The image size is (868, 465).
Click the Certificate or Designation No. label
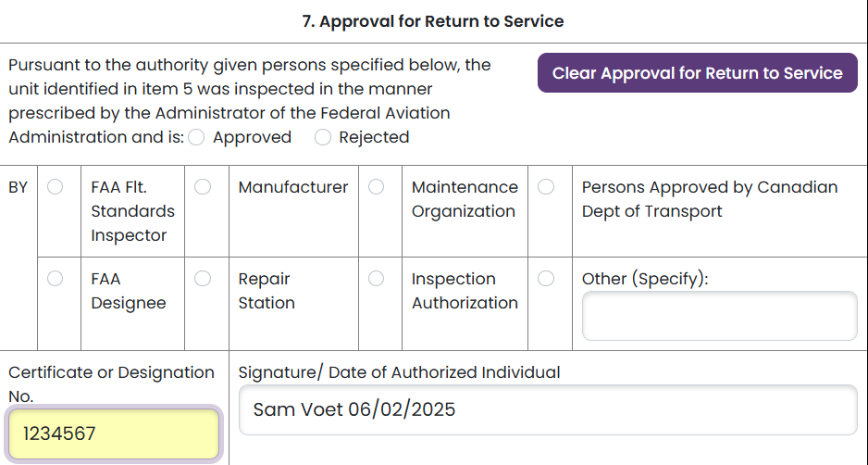pos(111,384)
